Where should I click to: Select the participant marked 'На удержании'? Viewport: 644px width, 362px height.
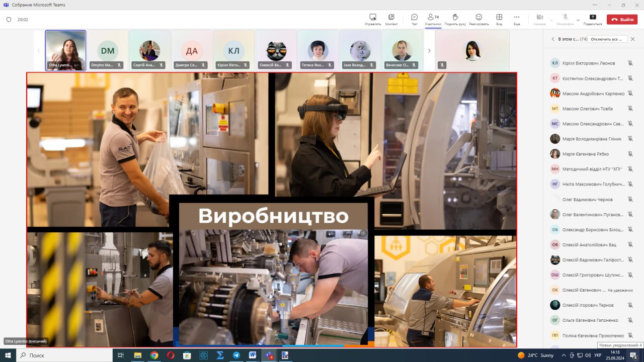point(592,290)
